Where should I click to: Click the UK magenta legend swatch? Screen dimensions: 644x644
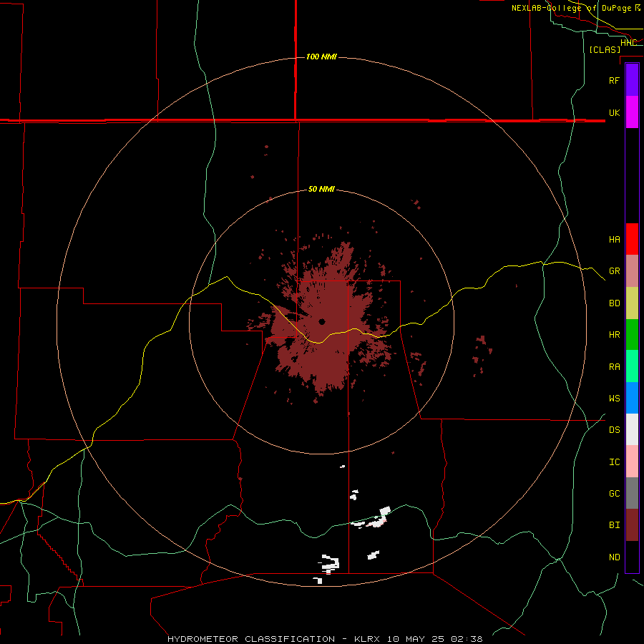632,112
